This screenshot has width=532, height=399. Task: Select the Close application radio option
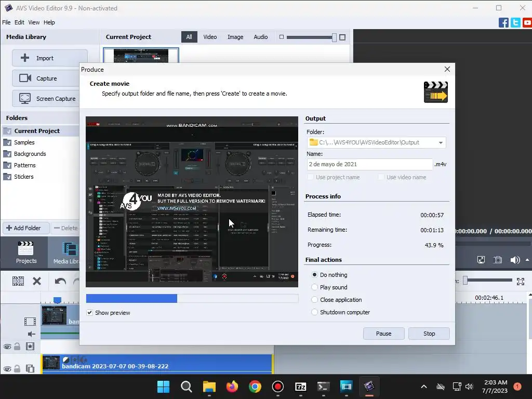314,300
